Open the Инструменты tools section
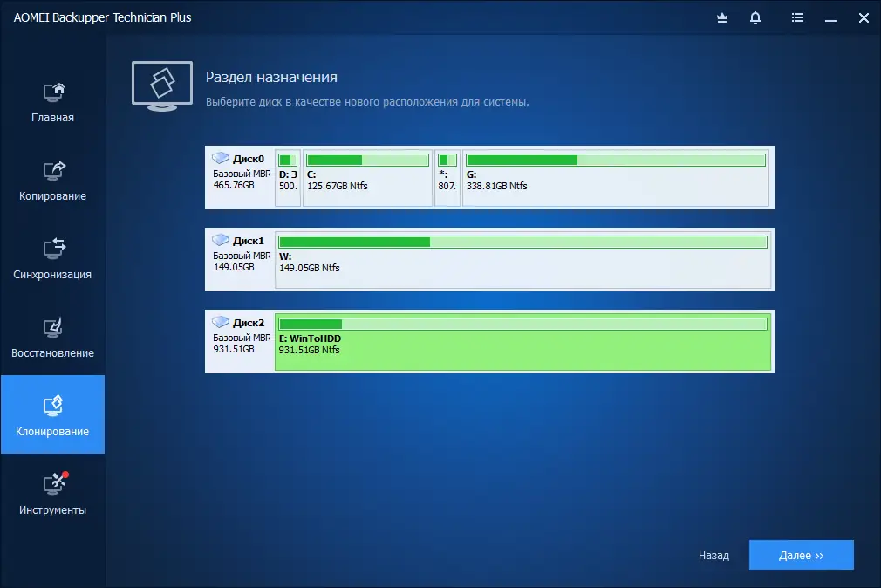The height and width of the screenshot is (588, 881). [x=53, y=493]
